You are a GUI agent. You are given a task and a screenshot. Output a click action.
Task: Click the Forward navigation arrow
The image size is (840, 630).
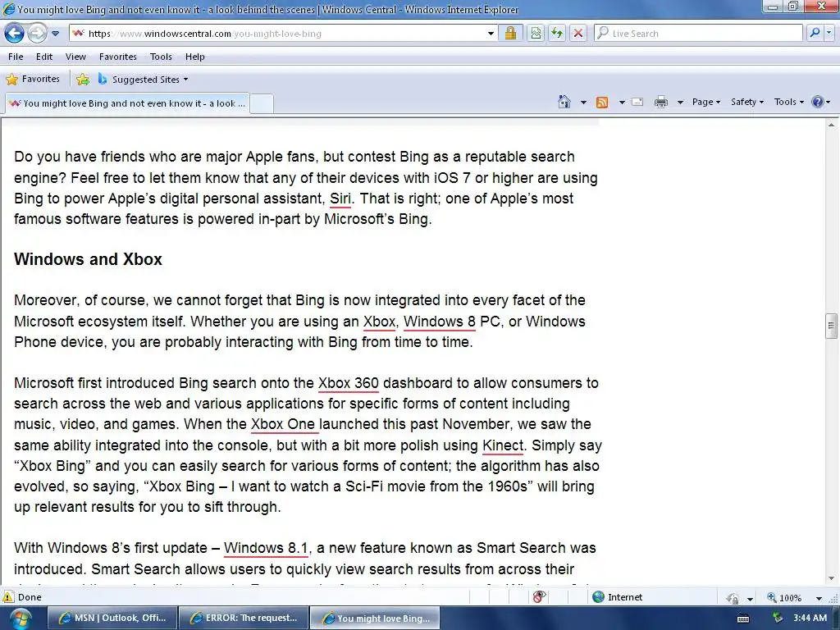pyautogui.click(x=37, y=33)
